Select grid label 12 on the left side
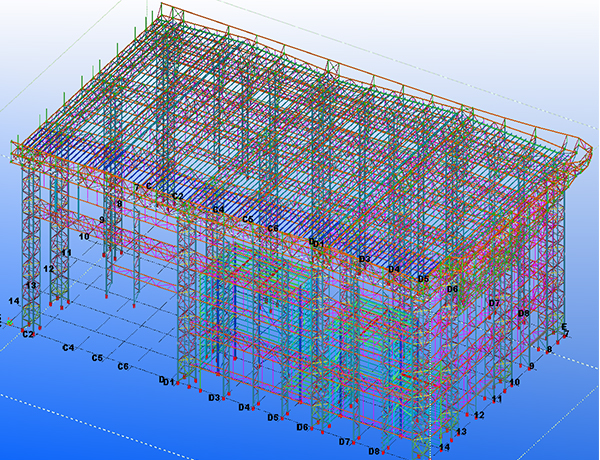Screen dimensions: 600x460 [48, 269]
